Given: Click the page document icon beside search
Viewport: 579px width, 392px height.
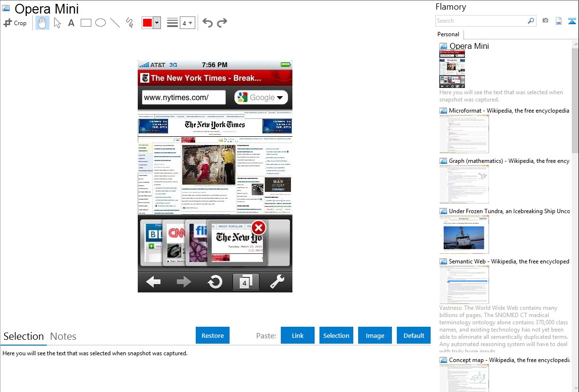Looking at the screenshot, I should 559,21.
